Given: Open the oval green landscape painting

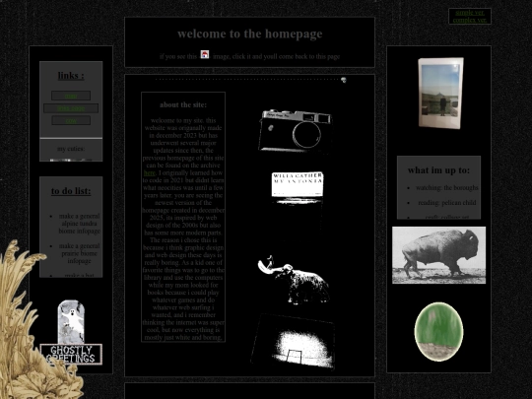Looking at the screenshot, I should [x=438, y=331].
